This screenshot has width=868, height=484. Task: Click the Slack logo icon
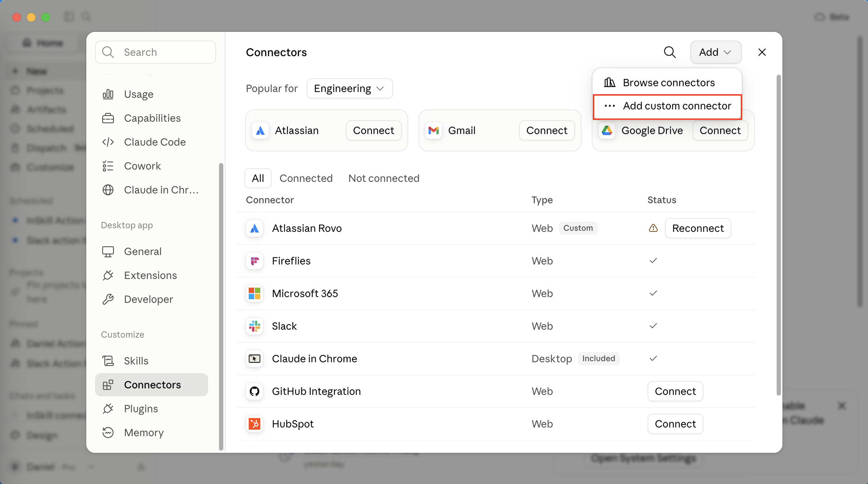click(x=255, y=326)
